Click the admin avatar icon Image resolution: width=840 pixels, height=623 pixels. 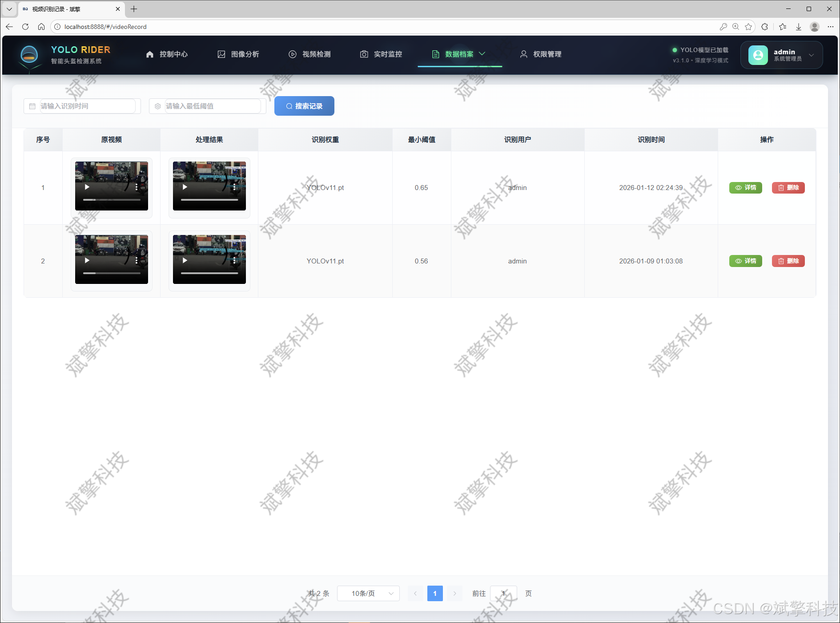(x=758, y=55)
